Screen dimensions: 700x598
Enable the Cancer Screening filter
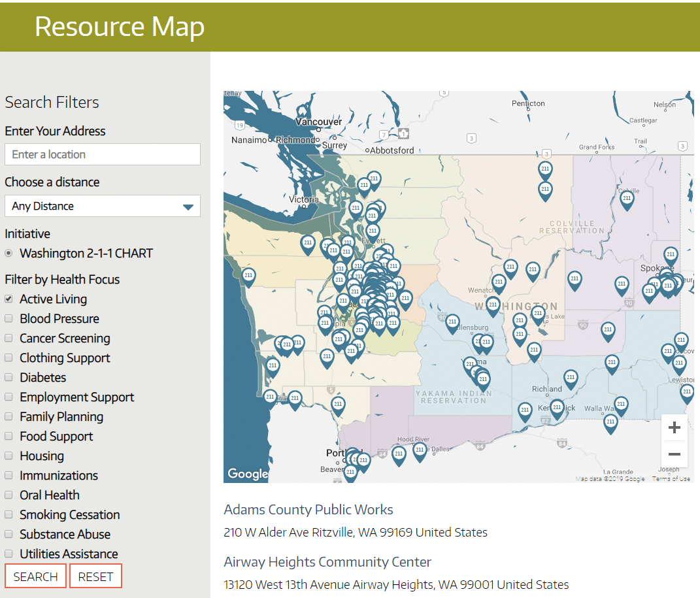[x=8, y=339]
